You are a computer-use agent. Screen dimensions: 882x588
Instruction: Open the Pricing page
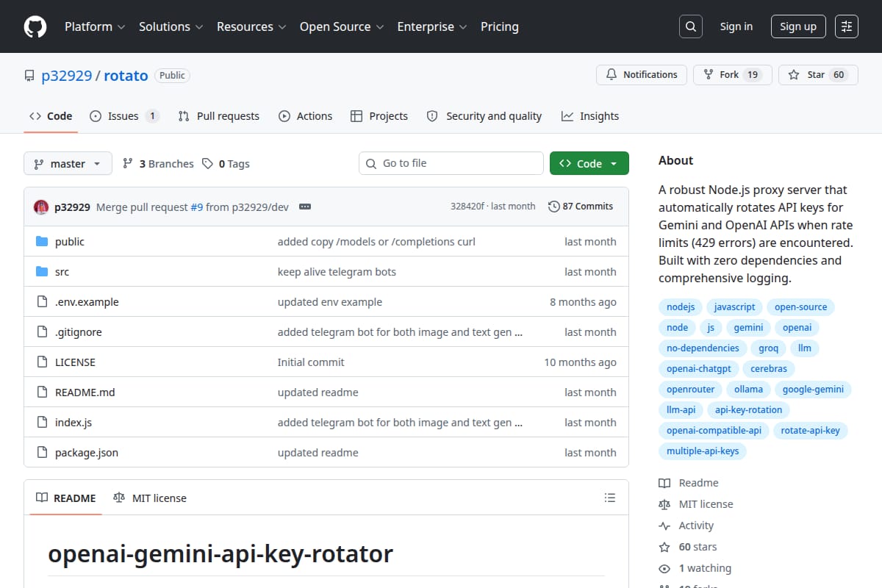(x=500, y=26)
